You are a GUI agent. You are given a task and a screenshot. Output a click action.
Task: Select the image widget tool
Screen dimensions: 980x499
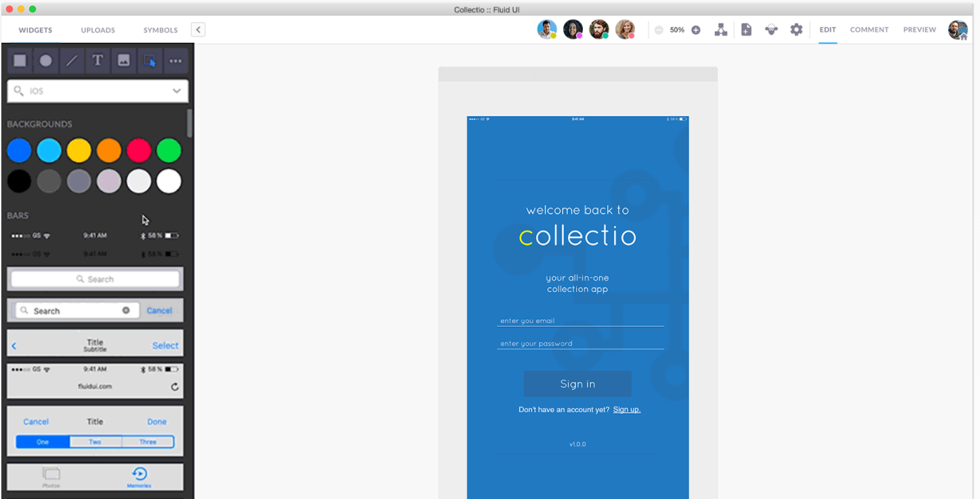[123, 60]
